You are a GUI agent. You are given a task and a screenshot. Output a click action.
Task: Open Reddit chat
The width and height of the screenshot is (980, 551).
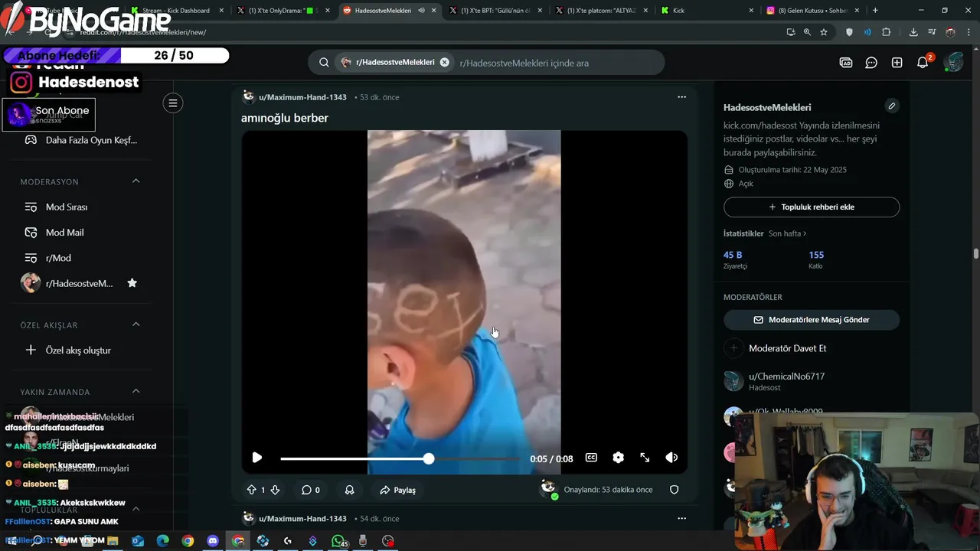pos(871,63)
